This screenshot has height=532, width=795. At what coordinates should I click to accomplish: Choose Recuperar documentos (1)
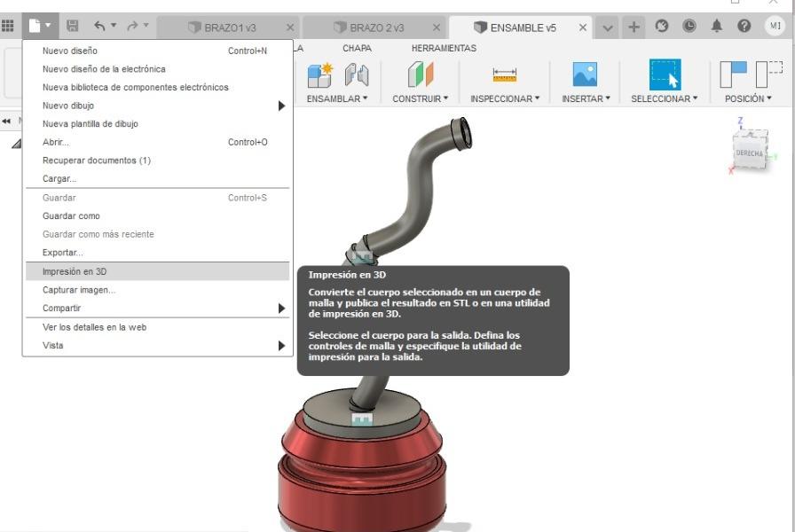click(157, 160)
